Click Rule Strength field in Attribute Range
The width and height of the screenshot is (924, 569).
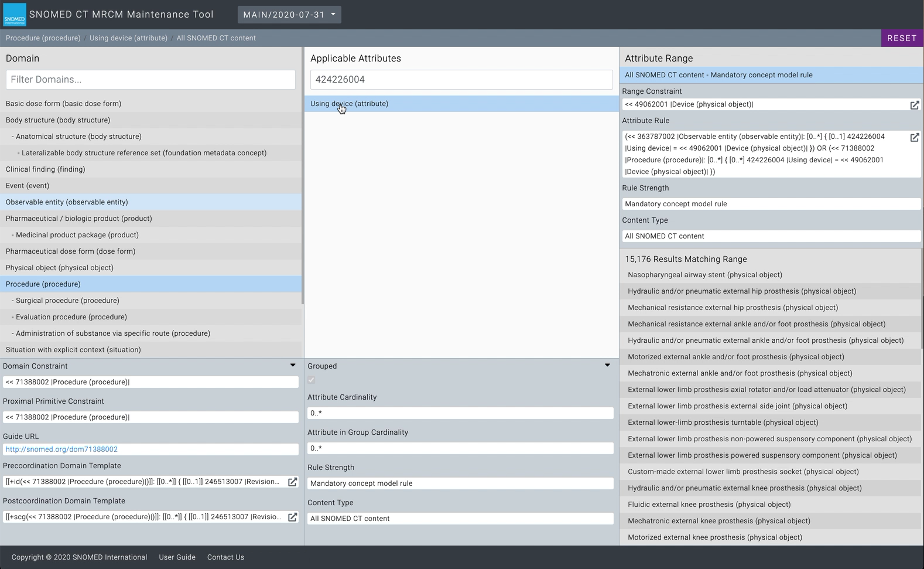pyautogui.click(x=771, y=204)
